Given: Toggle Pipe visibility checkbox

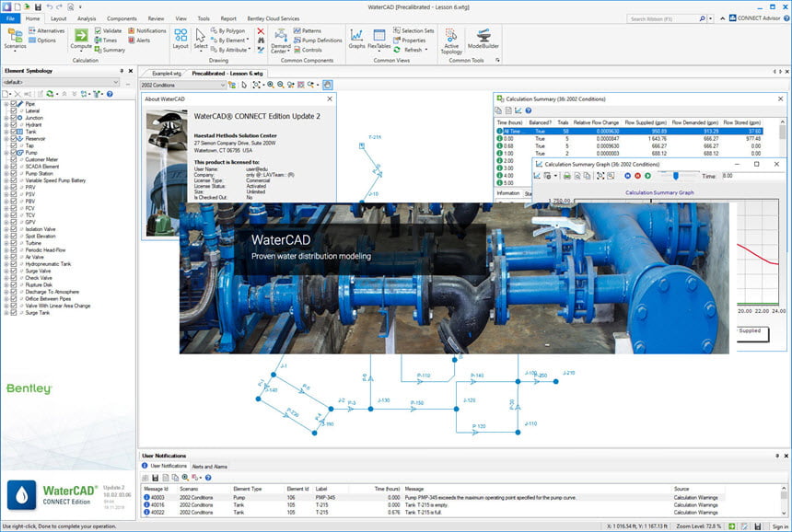Looking at the screenshot, I should (x=14, y=103).
